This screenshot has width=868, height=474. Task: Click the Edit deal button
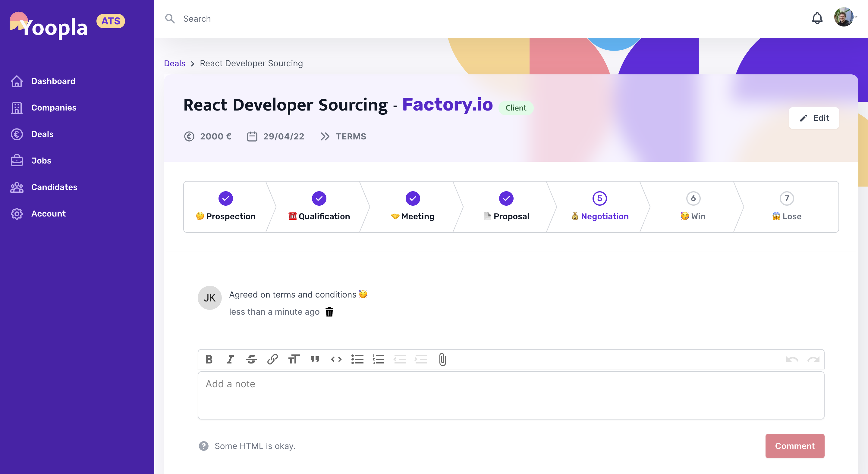point(814,118)
